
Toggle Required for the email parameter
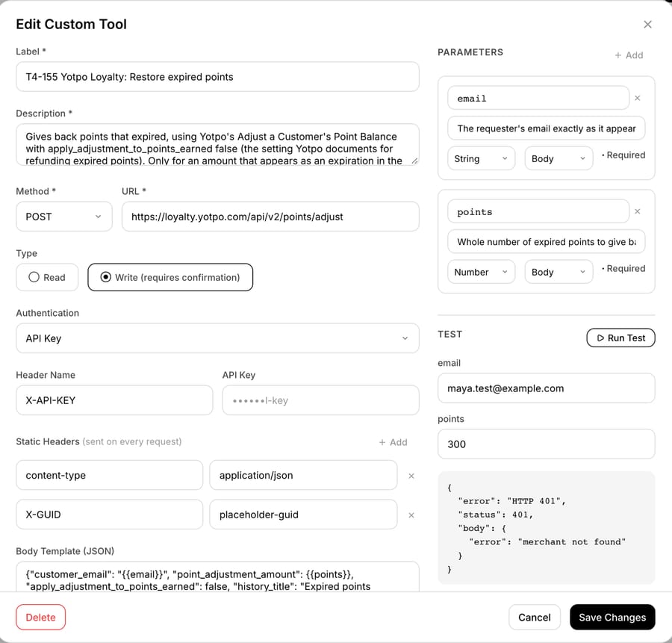[x=623, y=155]
